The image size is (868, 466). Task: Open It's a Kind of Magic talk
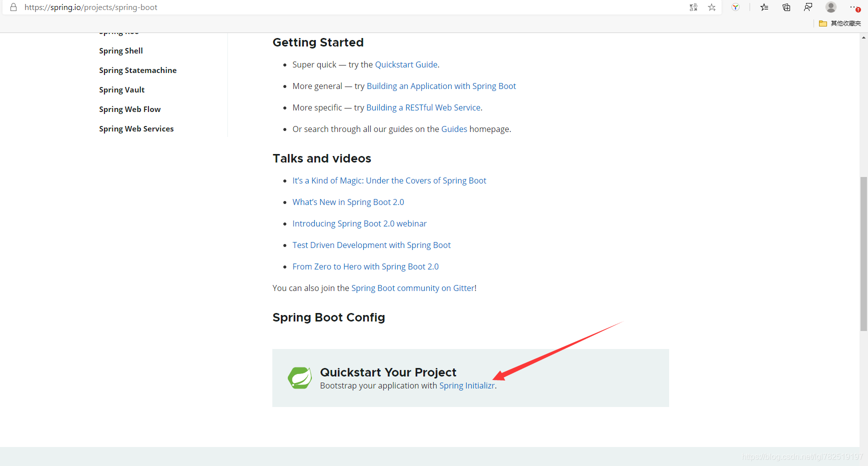389,180
